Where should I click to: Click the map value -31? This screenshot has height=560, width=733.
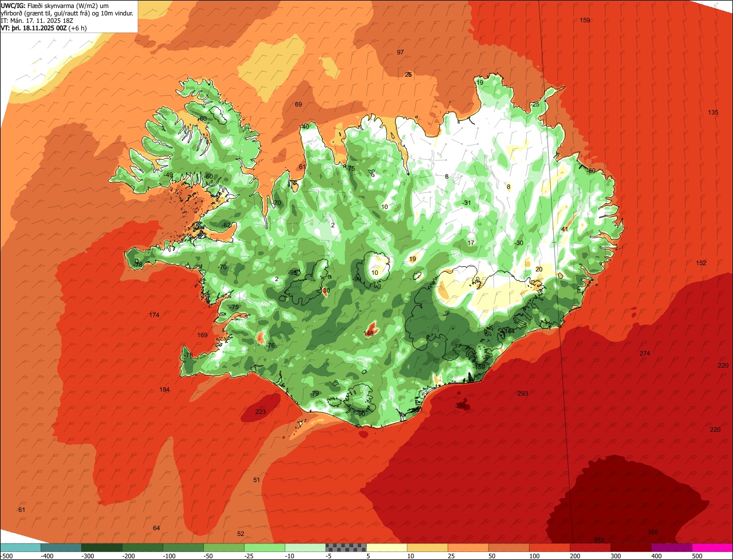466,203
